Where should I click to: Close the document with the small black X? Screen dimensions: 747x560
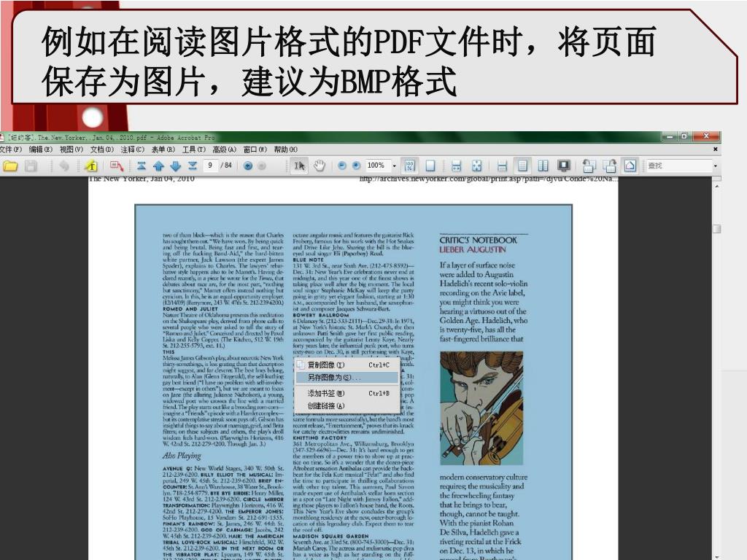715,149
